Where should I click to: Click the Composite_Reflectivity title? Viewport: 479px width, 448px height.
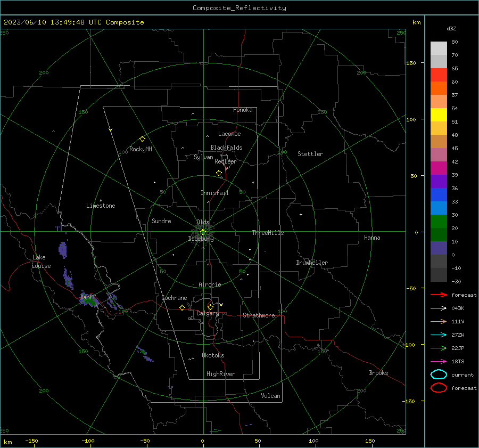point(239,8)
